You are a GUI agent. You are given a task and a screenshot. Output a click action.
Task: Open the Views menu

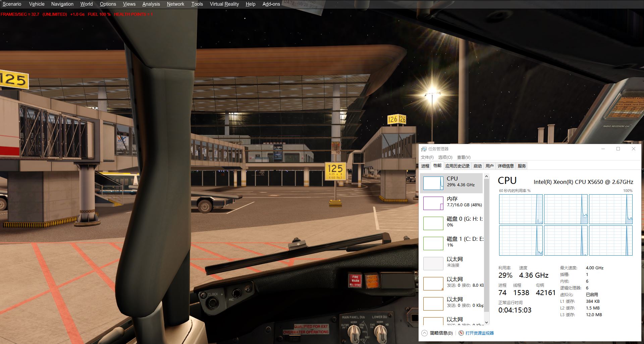pyautogui.click(x=129, y=4)
